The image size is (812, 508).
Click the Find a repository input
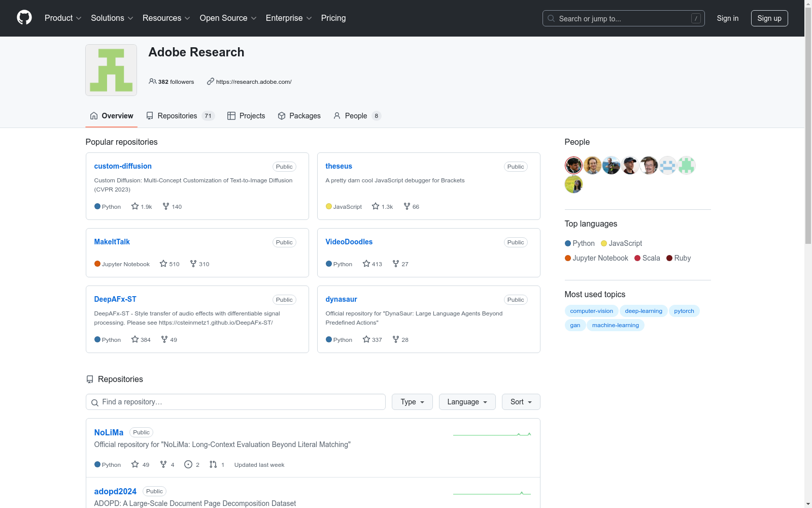(x=235, y=402)
